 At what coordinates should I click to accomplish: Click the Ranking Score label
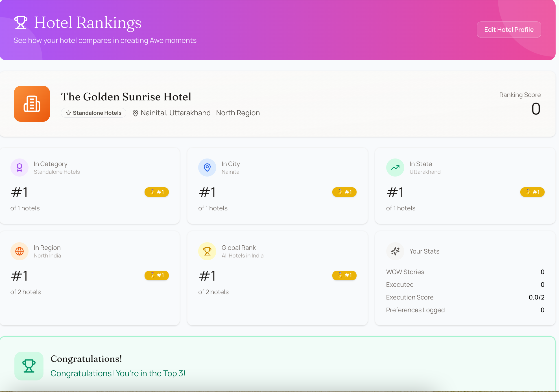tap(520, 95)
